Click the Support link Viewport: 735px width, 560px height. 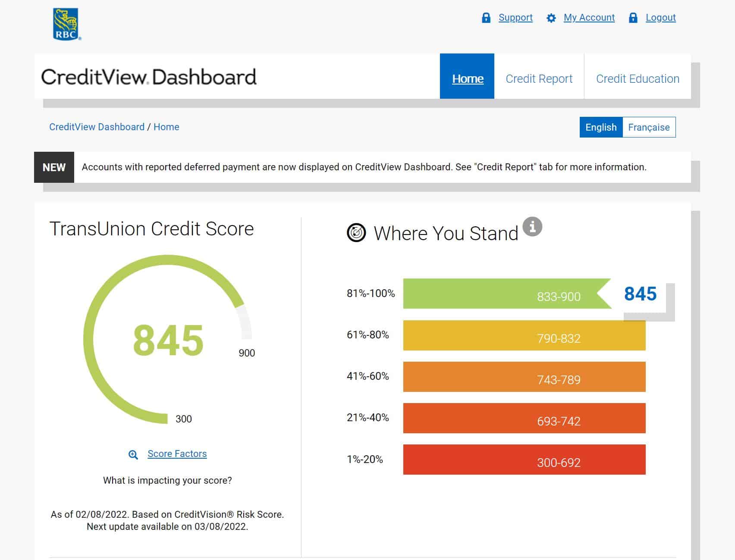pos(515,17)
